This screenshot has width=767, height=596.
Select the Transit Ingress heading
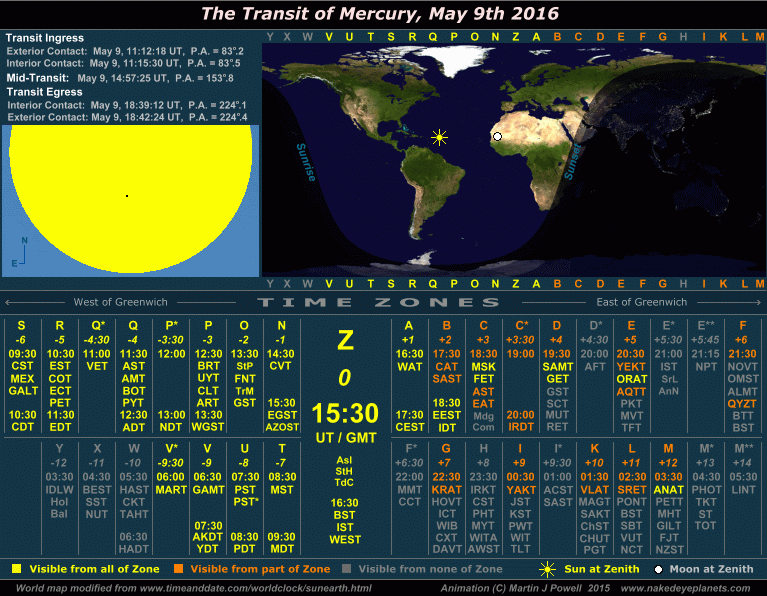(45, 38)
